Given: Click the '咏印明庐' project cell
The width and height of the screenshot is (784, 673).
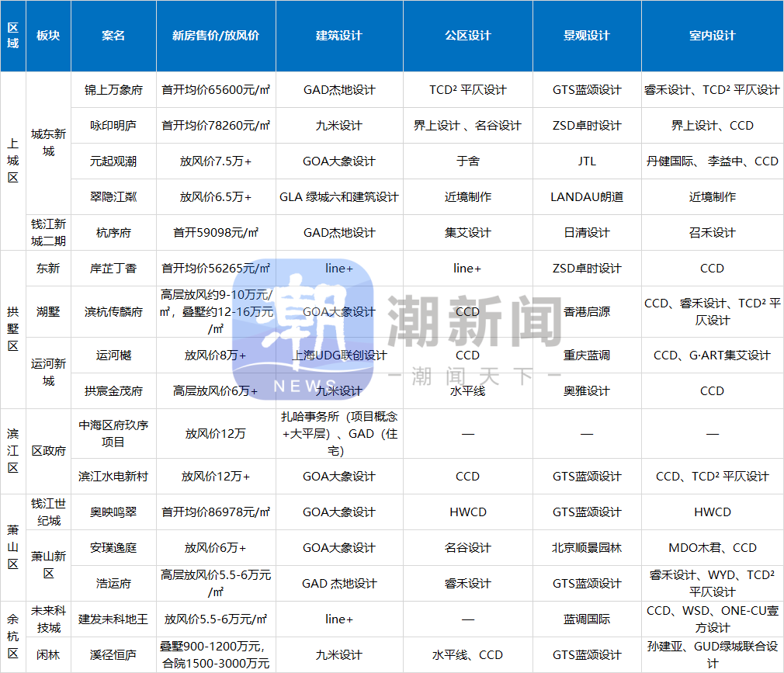Looking at the screenshot, I should coord(113,126).
